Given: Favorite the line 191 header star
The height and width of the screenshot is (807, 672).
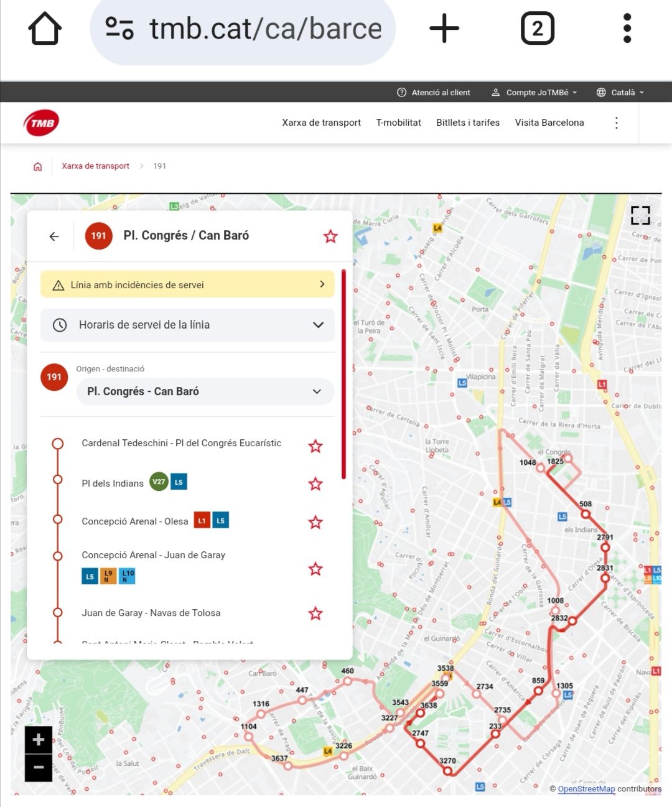Looking at the screenshot, I should click(330, 236).
